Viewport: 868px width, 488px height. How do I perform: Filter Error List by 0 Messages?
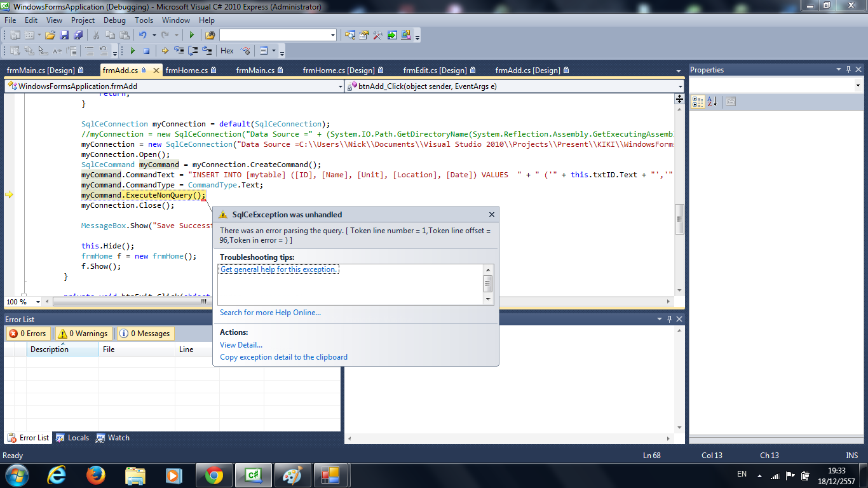coord(145,334)
